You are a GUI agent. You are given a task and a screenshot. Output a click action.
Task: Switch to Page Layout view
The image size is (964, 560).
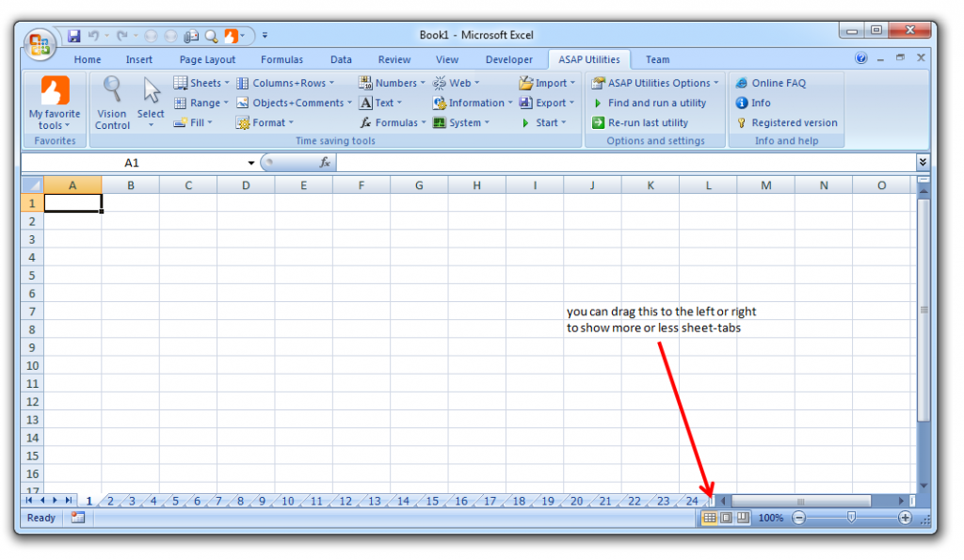coord(726,519)
